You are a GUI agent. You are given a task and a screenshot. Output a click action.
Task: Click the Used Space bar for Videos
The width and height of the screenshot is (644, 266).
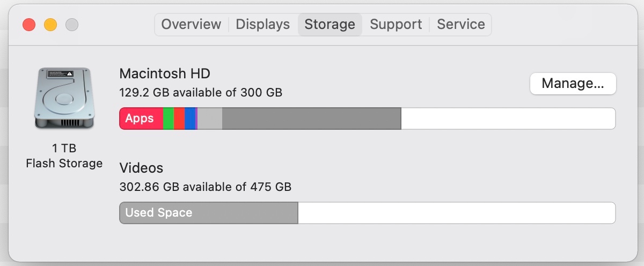coord(208,213)
